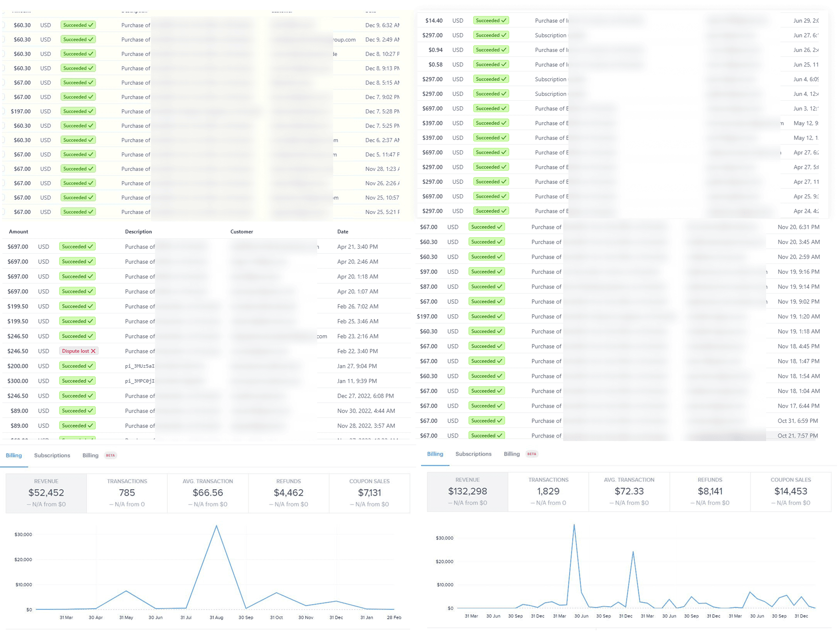Click the 31 Aug peak on revenue chart

click(x=216, y=526)
